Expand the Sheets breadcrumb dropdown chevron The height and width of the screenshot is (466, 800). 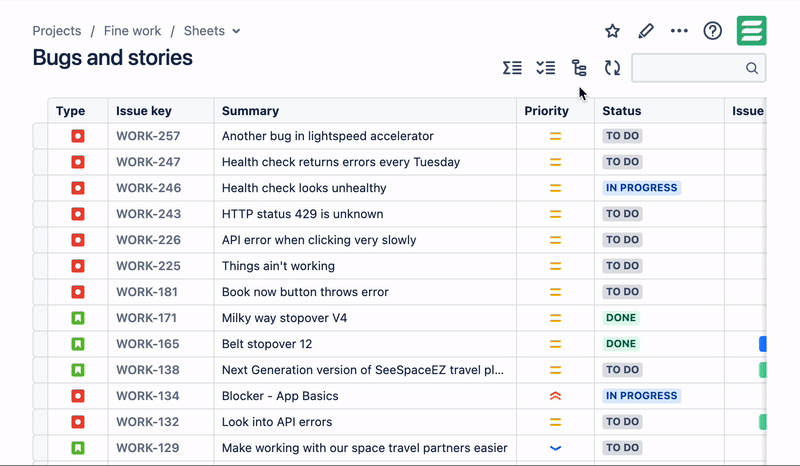[236, 31]
